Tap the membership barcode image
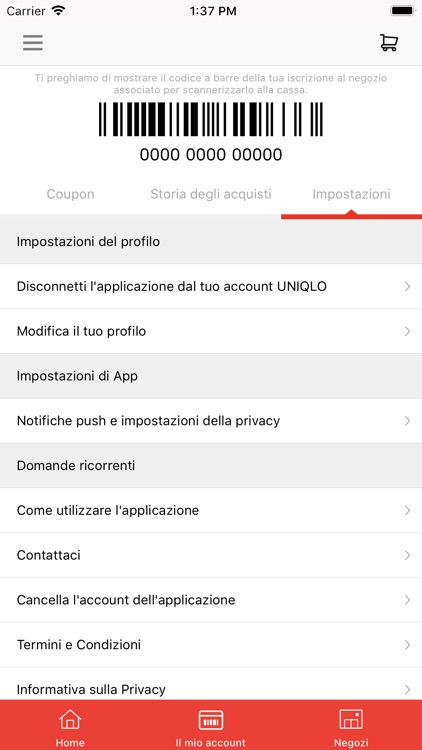The image size is (422, 750). [211, 119]
